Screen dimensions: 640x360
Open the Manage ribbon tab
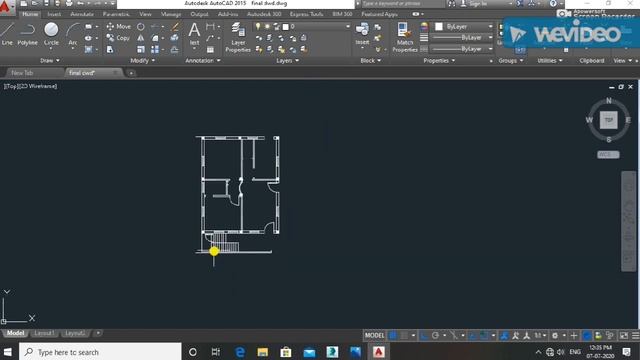click(x=171, y=14)
